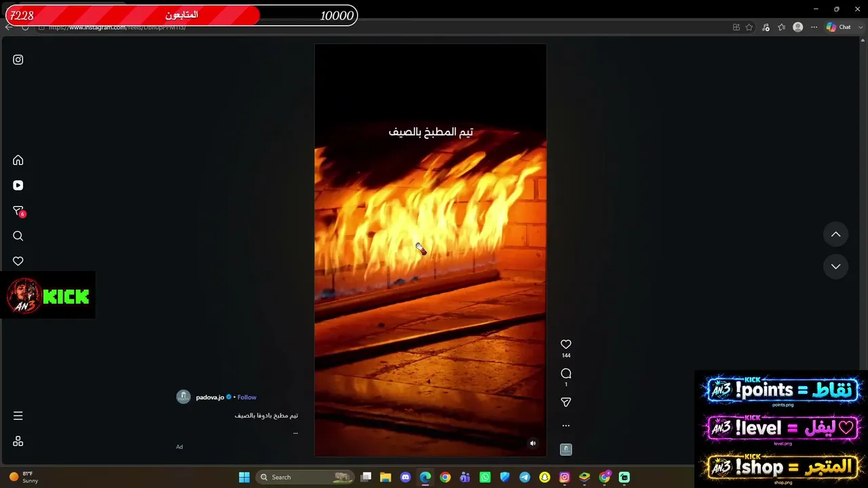The width and height of the screenshot is (868, 488).
Task: Open the Windows Start menu
Action: 244,477
